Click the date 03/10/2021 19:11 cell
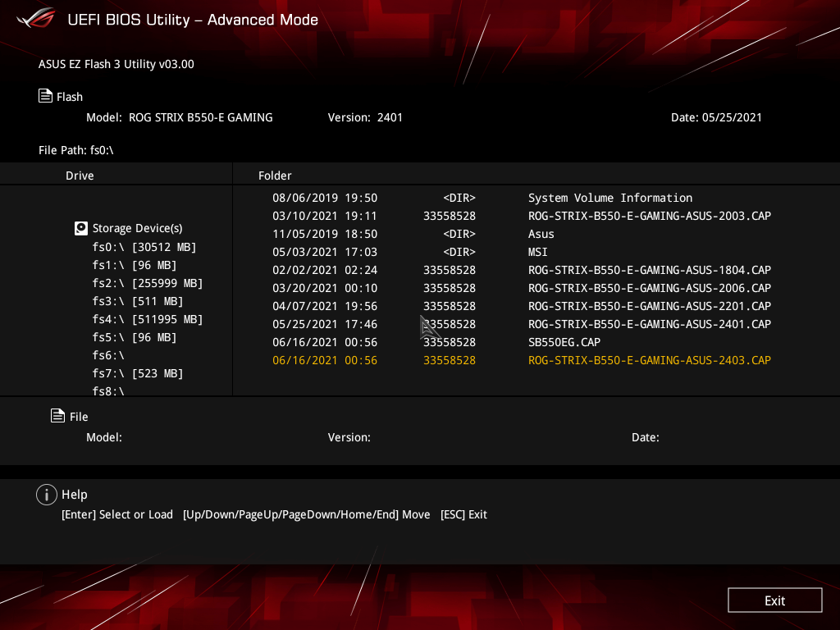840x630 pixels. 325,216
